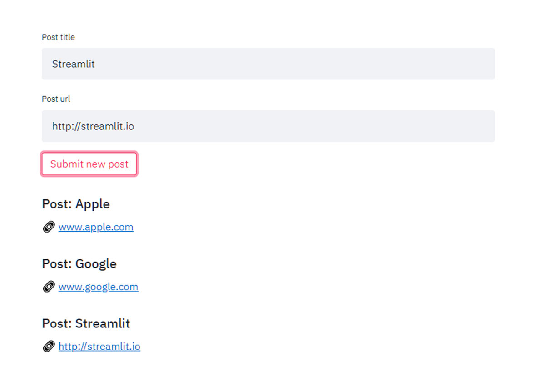Click the 'Post title' label
Screen dimensions: 545x392
[x=58, y=38]
